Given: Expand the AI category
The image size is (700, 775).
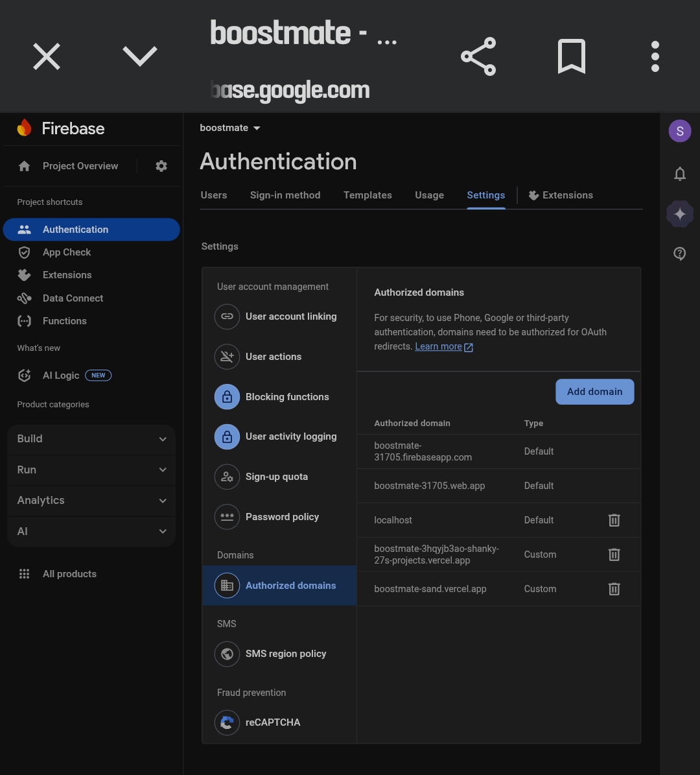Looking at the screenshot, I should click(x=91, y=531).
